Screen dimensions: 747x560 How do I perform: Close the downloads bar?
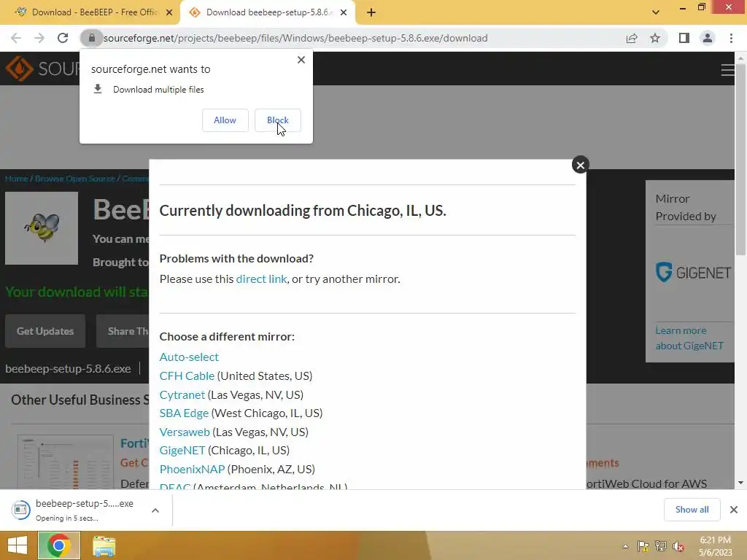(734, 510)
